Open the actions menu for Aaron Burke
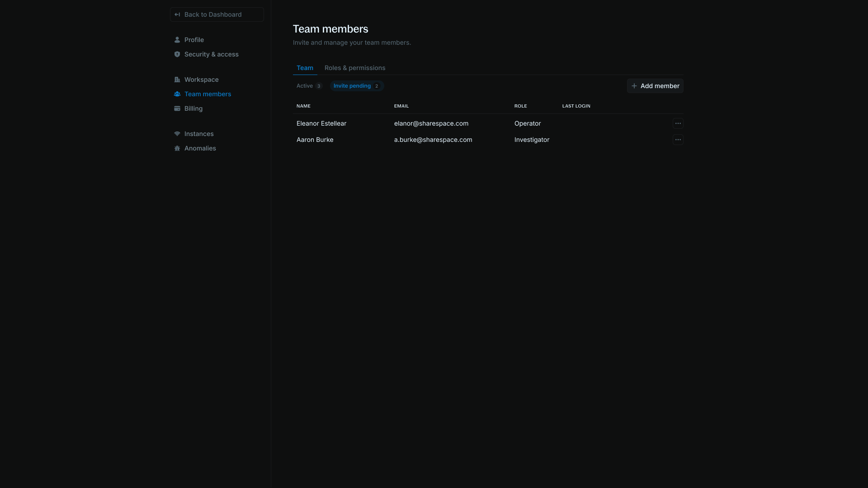The width and height of the screenshot is (868, 488). click(x=678, y=140)
